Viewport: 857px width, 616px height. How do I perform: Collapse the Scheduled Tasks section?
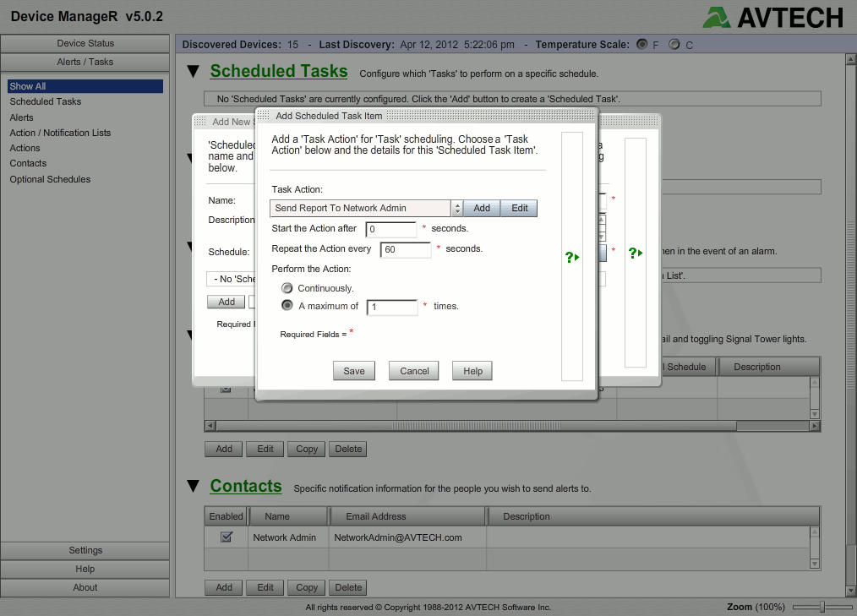click(194, 71)
